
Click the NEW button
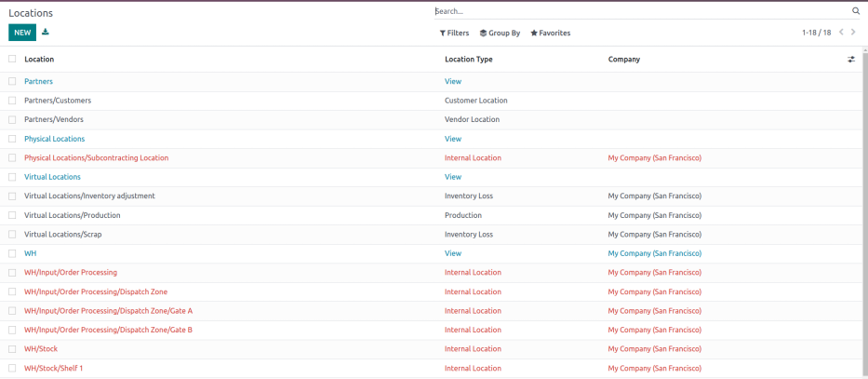pos(22,33)
